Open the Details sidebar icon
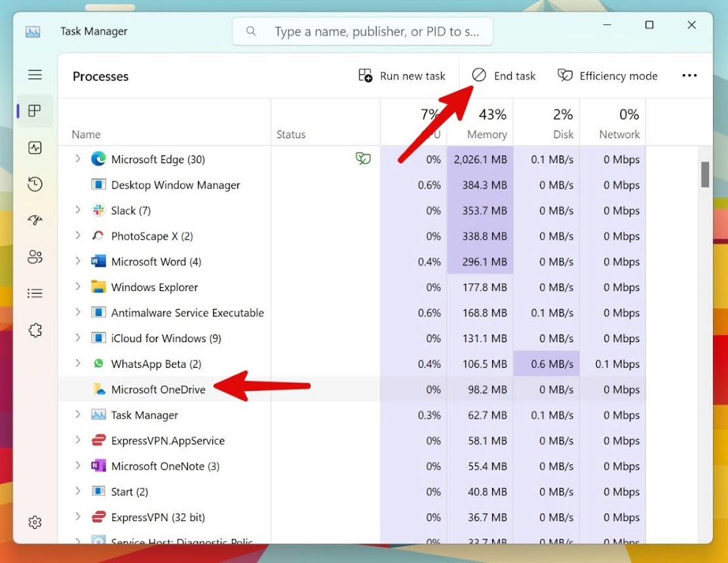Screen dimensions: 728x563 (35, 293)
